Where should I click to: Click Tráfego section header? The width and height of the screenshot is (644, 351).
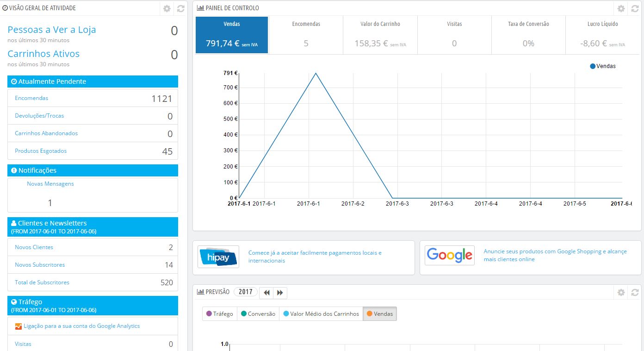(93, 306)
